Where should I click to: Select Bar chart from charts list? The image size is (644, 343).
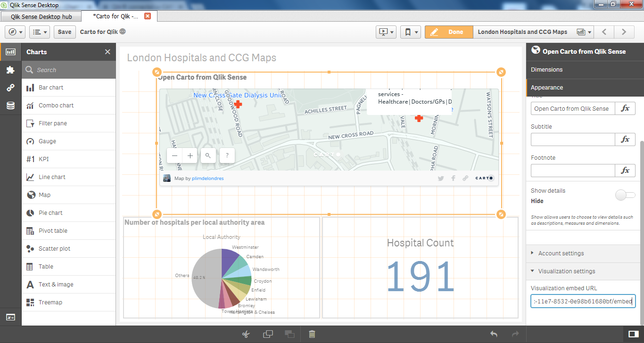coord(69,88)
